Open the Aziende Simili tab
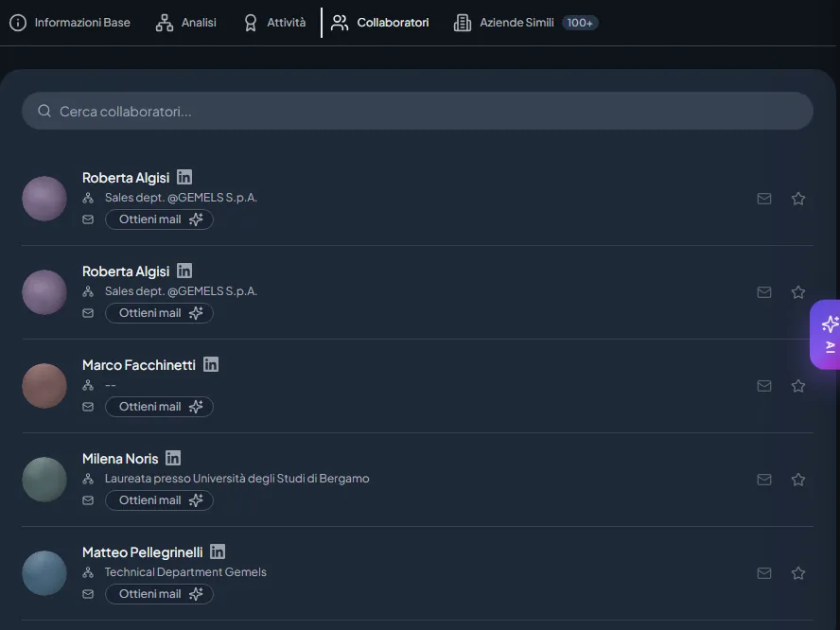This screenshot has height=630, width=840. [x=526, y=23]
